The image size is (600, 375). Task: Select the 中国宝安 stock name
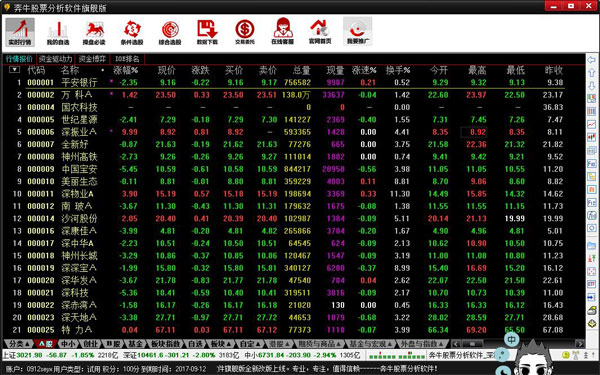pos(79,169)
